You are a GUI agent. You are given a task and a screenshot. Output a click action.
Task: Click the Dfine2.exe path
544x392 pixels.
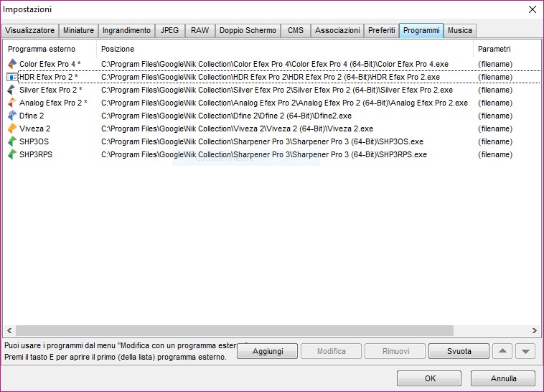226,116
